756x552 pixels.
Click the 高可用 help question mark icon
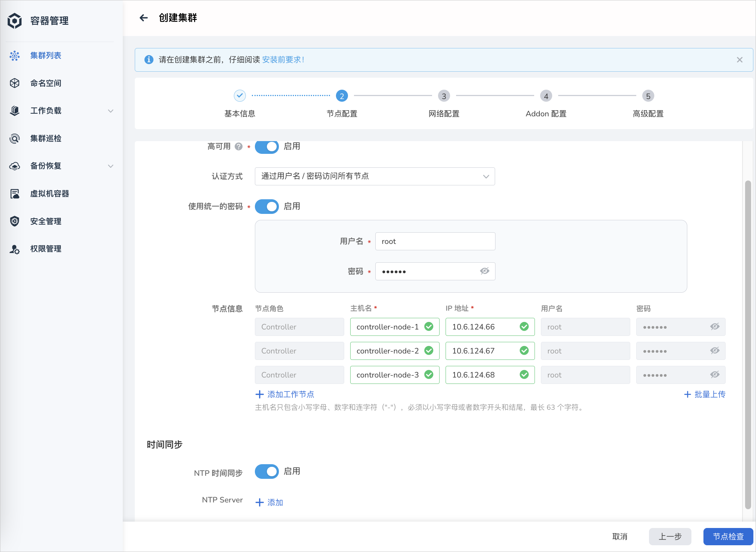pos(239,146)
